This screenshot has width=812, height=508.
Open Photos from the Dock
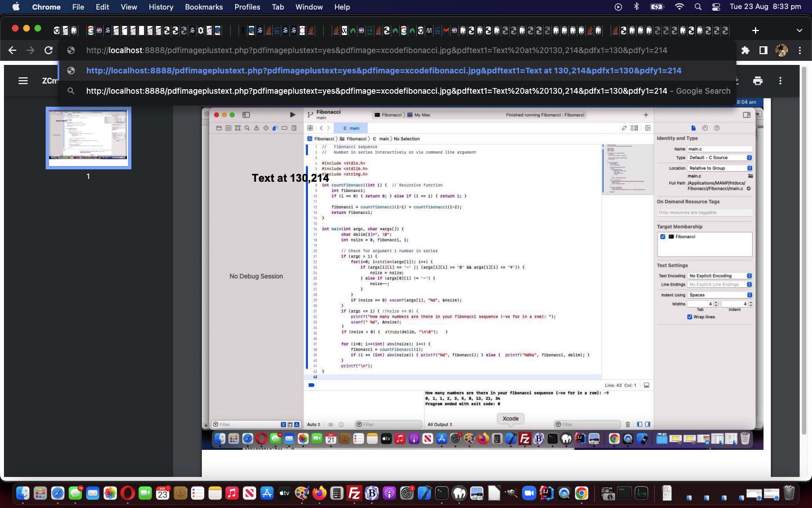[110, 493]
